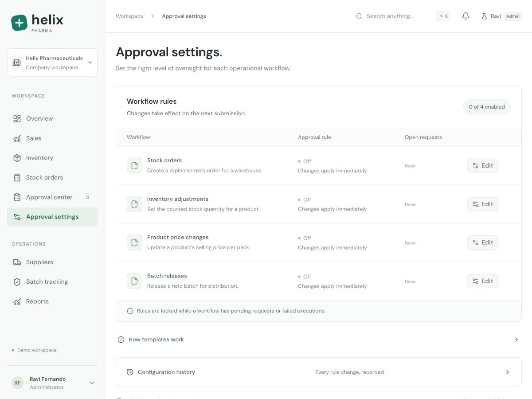Click the Approval rule column header

click(314, 137)
